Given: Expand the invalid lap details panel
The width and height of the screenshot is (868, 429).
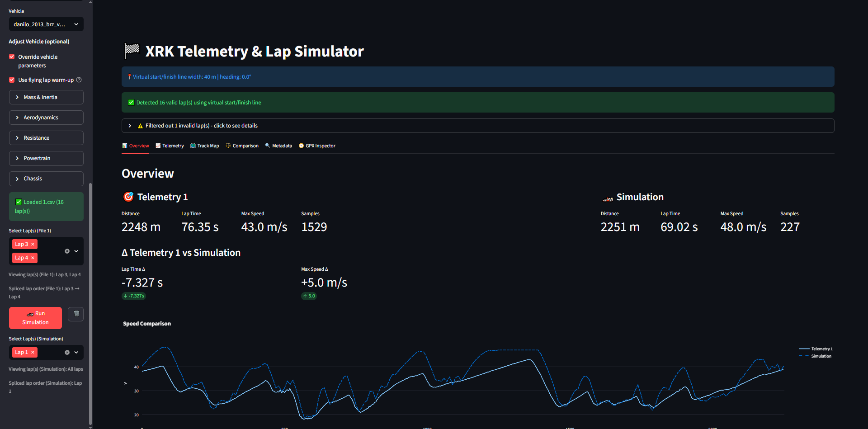Looking at the screenshot, I should tap(130, 125).
